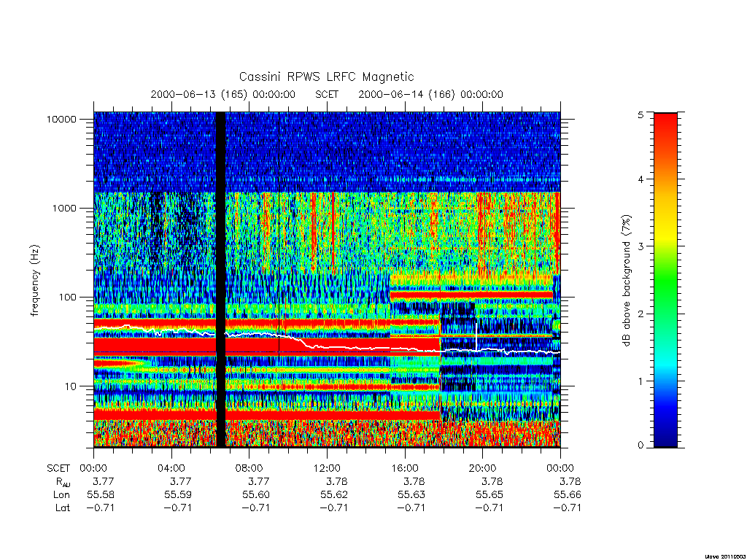The image size is (747, 560).
Task: Click the plot title Cassini RPWS LRFC Magnetic
Action: 326,77
